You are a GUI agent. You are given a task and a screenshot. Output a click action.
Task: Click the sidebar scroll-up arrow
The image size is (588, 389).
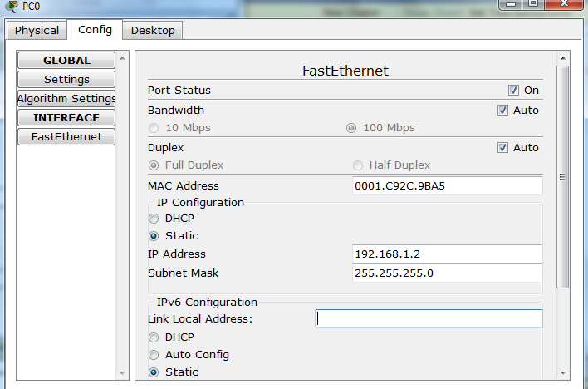coord(123,58)
